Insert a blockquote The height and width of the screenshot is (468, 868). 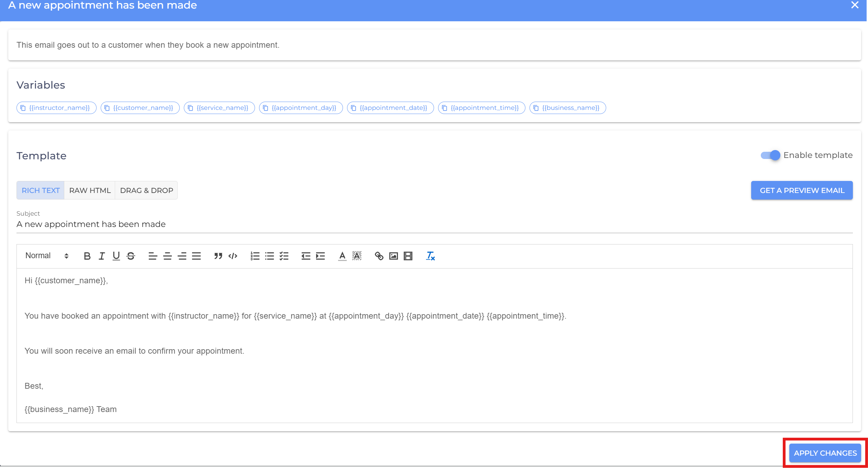tap(218, 256)
